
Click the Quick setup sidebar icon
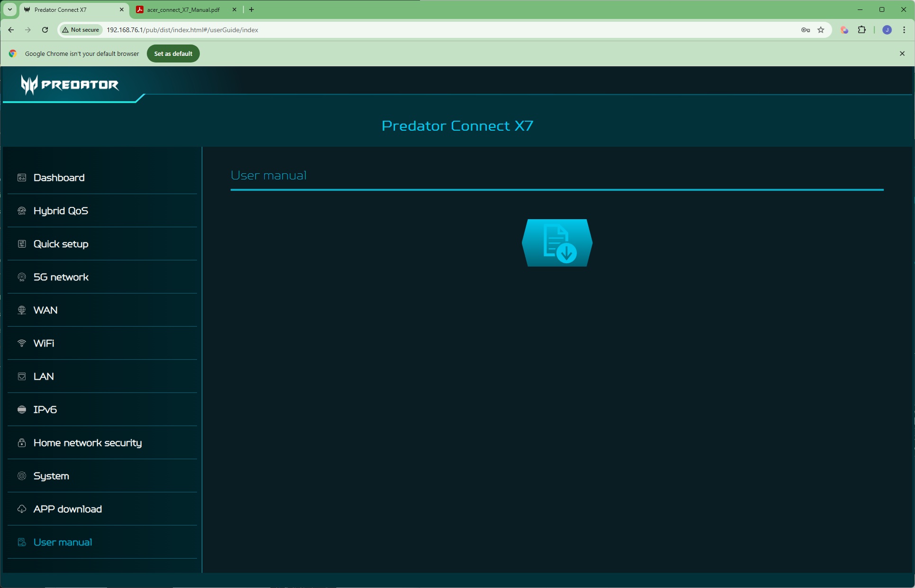point(22,244)
